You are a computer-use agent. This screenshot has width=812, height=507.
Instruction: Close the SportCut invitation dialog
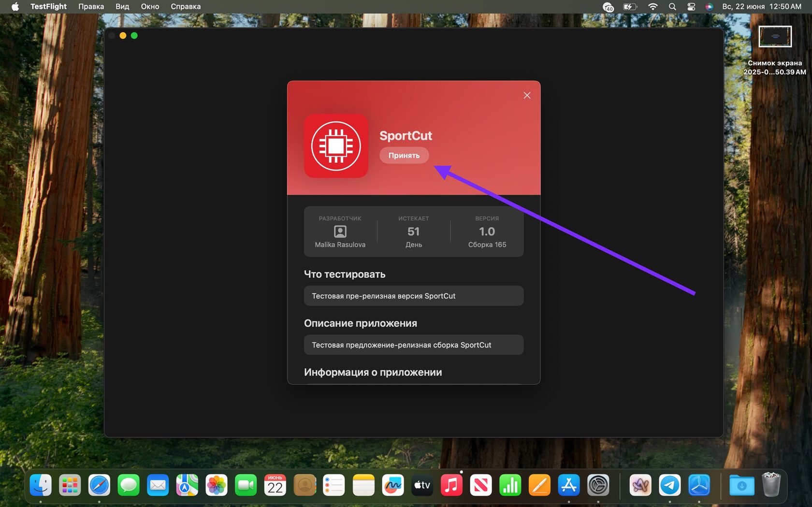[527, 95]
